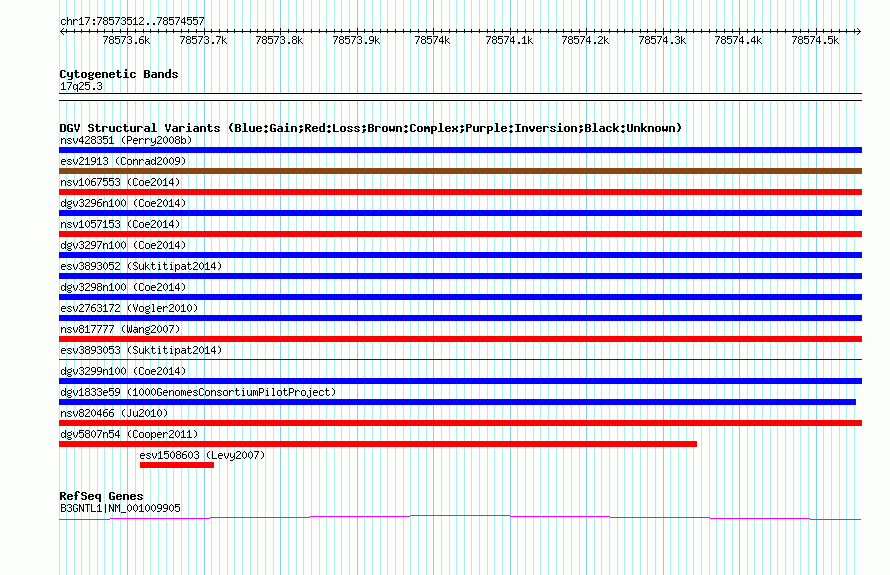Click the 78573.6k ruler tick label

(x=126, y=40)
